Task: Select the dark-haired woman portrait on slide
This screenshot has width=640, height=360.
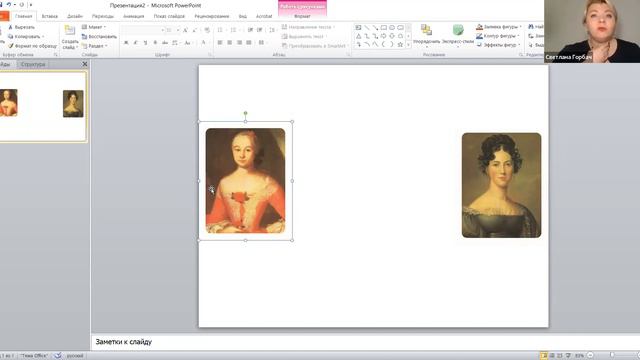Action: click(x=501, y=185)
